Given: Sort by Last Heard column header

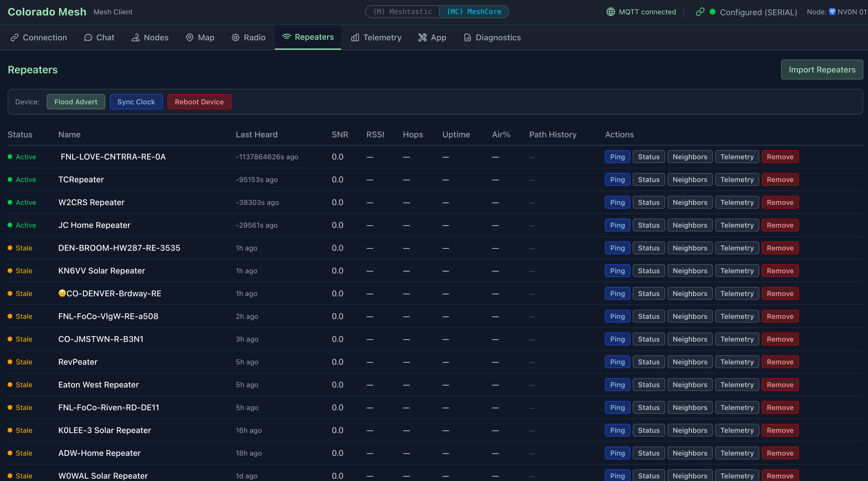Looking at the screenshot, I should [256, 134].
